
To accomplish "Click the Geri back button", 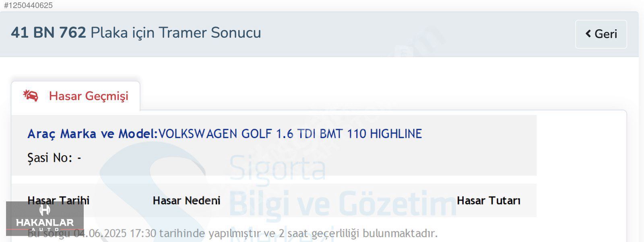I will [601, 34].
